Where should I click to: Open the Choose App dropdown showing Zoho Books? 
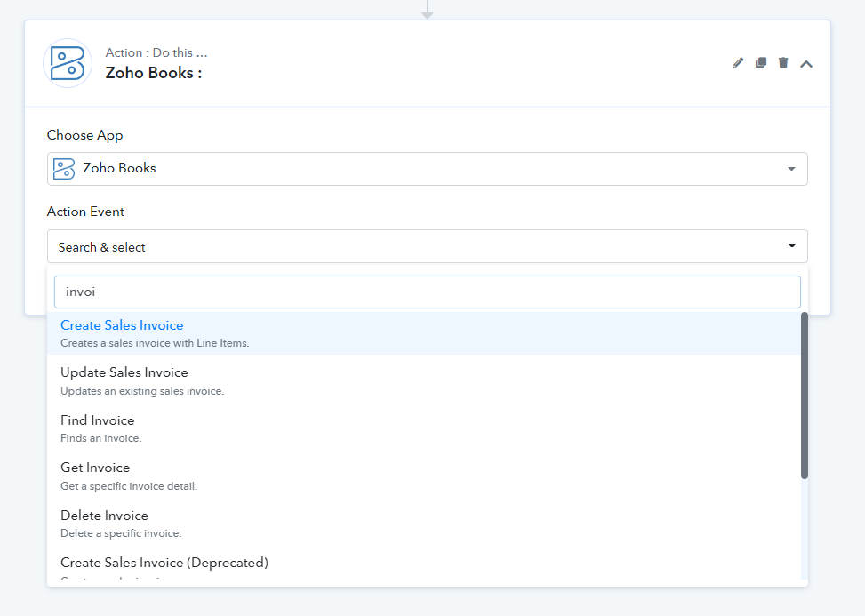coord(427,169)
